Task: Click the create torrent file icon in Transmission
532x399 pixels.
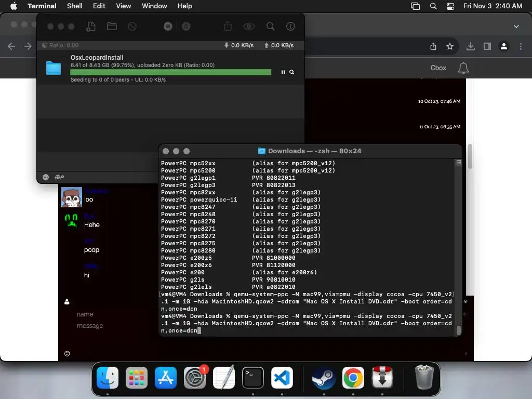Action: point(91,26)
